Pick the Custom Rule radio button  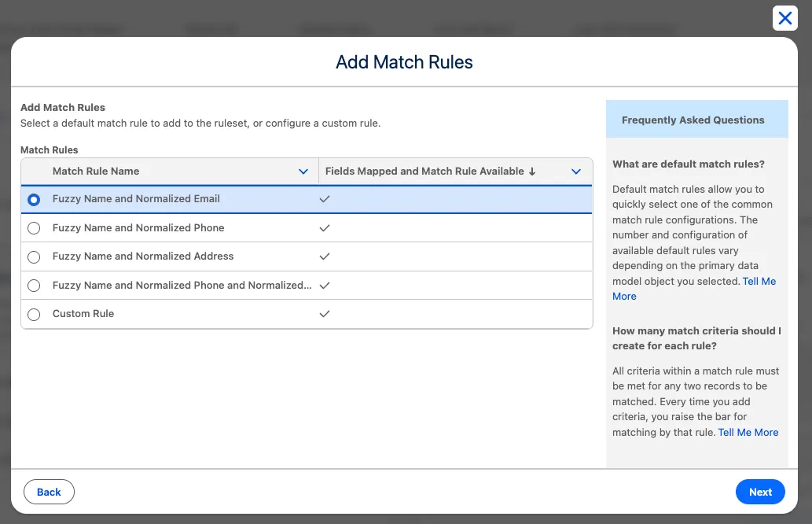(34, 315)
